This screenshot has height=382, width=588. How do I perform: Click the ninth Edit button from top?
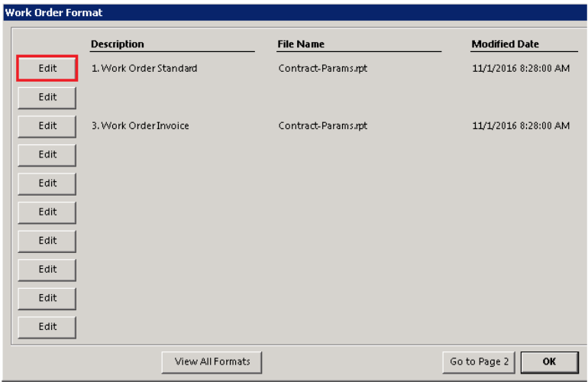tap(47, 298)
